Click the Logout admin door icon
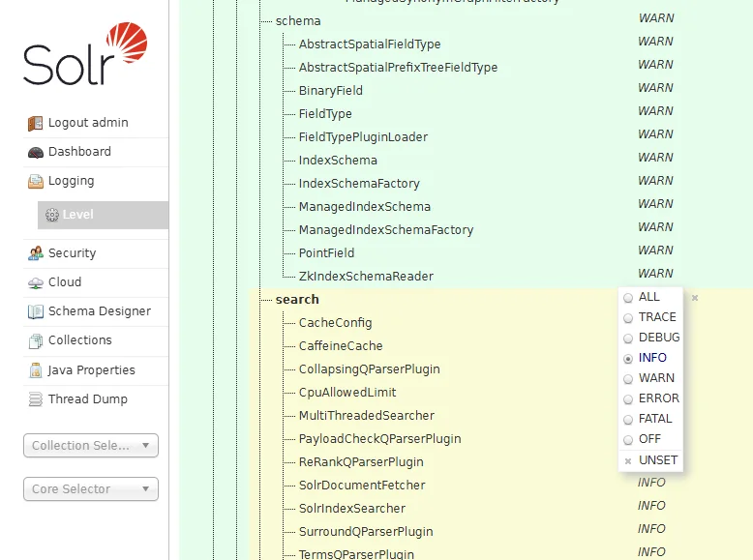The image size is (753, 560). pyautogui.click(x=36, y=124)
